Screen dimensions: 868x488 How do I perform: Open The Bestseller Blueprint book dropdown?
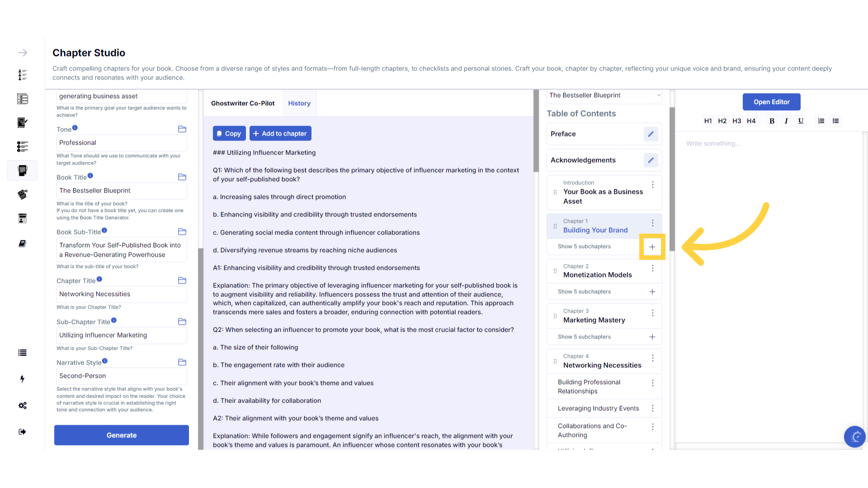pyautogui.click(x=604, y=95)
